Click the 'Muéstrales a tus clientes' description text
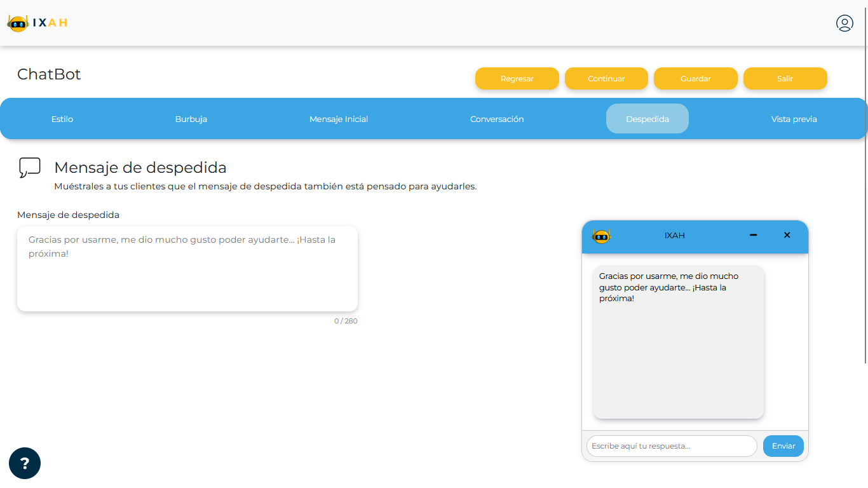This screenshot has height=488, width=868. (265, 187)
